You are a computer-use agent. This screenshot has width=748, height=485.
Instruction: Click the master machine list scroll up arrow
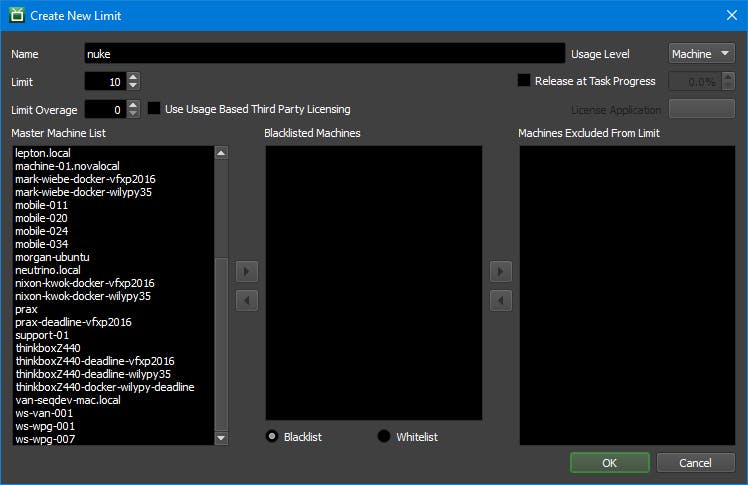(221, 153)
